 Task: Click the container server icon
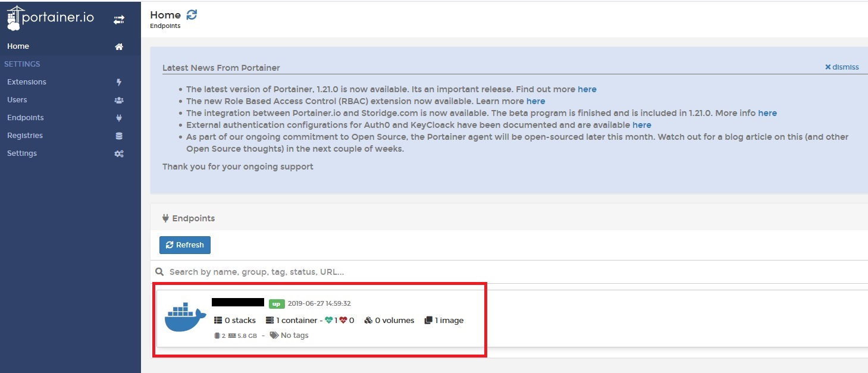(x=270, y=320)
